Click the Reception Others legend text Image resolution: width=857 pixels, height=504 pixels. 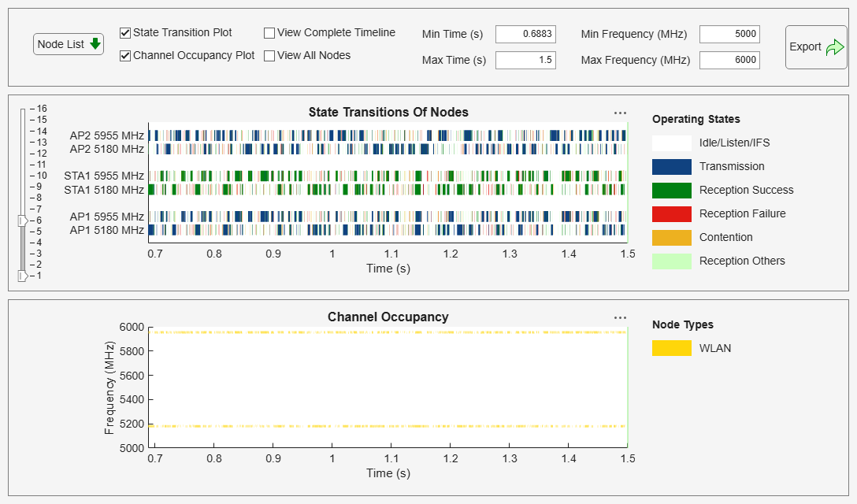coord(742,261)
